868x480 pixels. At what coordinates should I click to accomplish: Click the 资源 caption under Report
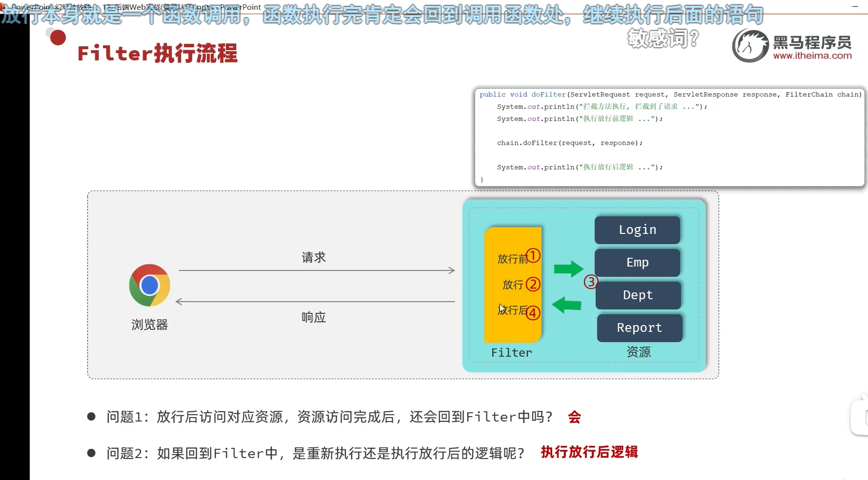639,352
